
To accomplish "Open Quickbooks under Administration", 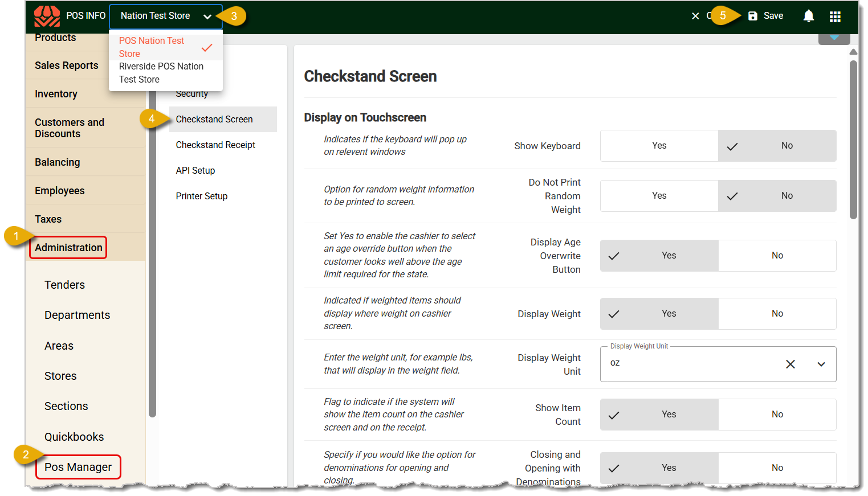I will click(x=74, y=437).
